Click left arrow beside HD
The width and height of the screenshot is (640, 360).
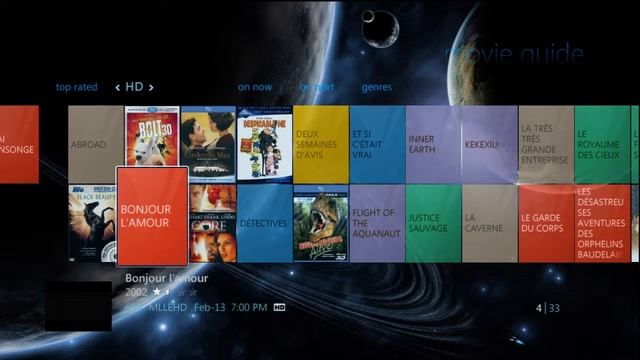[x=118, y=87]
